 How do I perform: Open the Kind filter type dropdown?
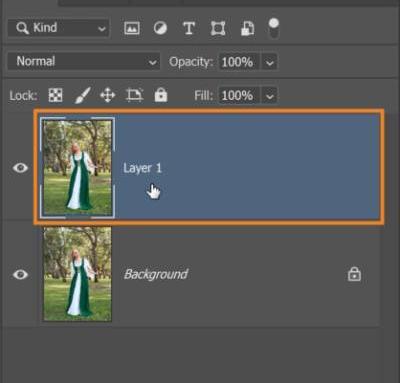coord(59,28)
